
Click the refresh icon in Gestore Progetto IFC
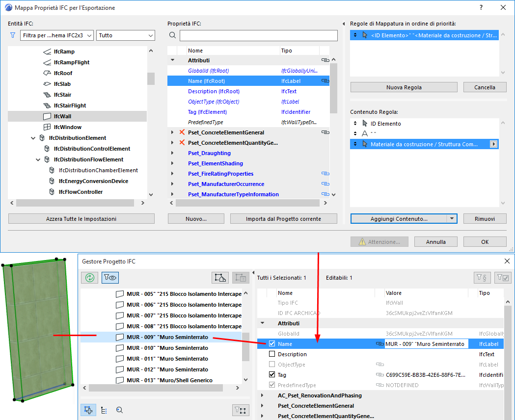pos(90,278)
